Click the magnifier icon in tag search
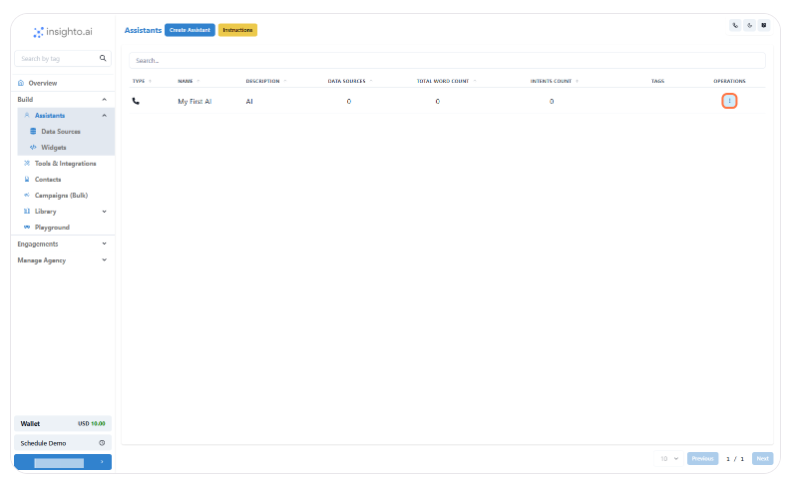 [103, 58]
